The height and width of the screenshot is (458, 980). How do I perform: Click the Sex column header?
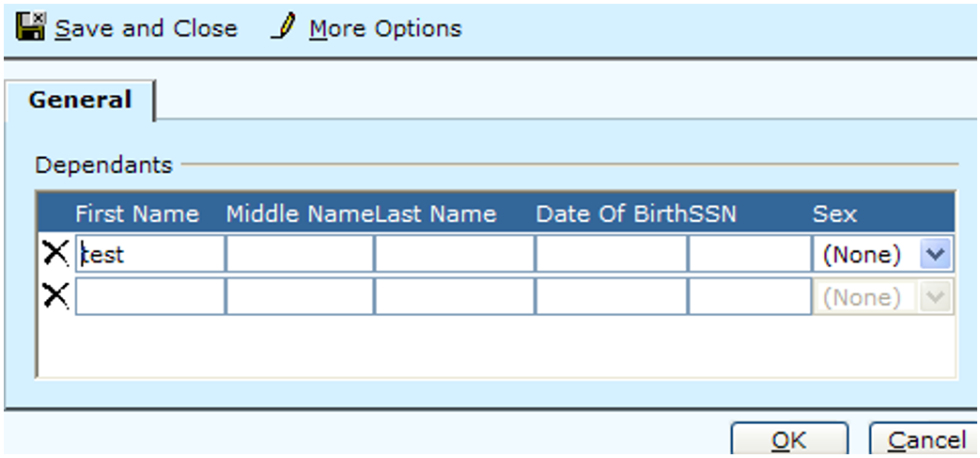[x=834, y=214]
